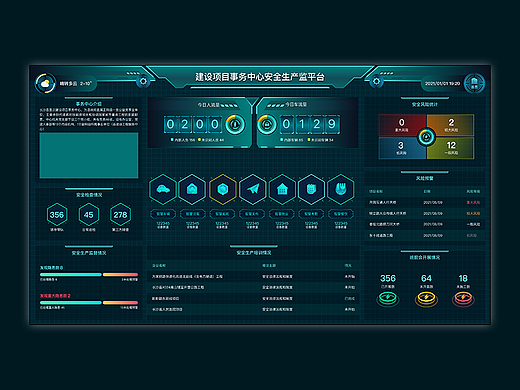
Task: Click the pill button beneath the cube icon
Action: 222,214
